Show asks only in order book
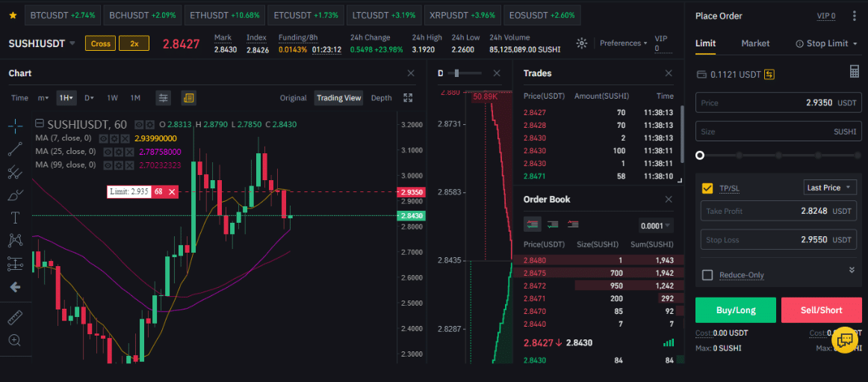Screen dimensions: 868x382 point(573,225)
